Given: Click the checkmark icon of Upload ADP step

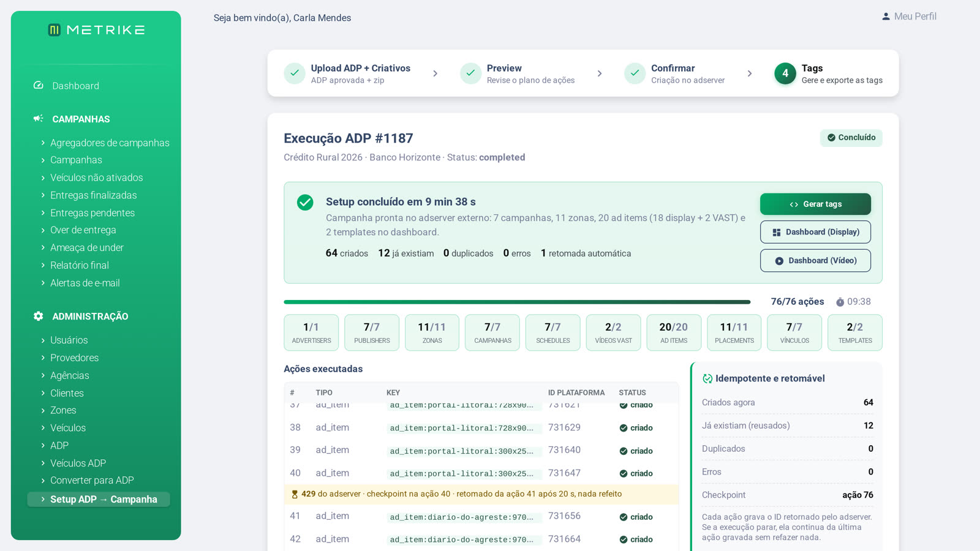Looking at the screenshot, I should [295, 73].
